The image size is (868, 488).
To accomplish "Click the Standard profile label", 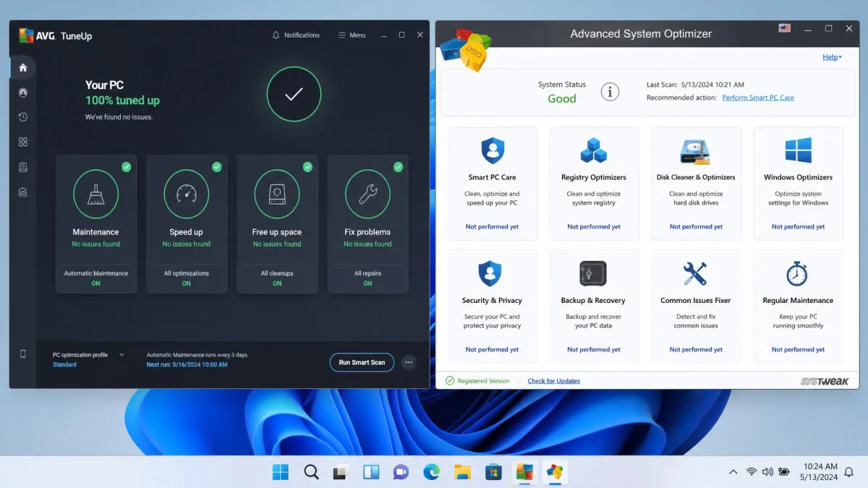I will point(64,364).
